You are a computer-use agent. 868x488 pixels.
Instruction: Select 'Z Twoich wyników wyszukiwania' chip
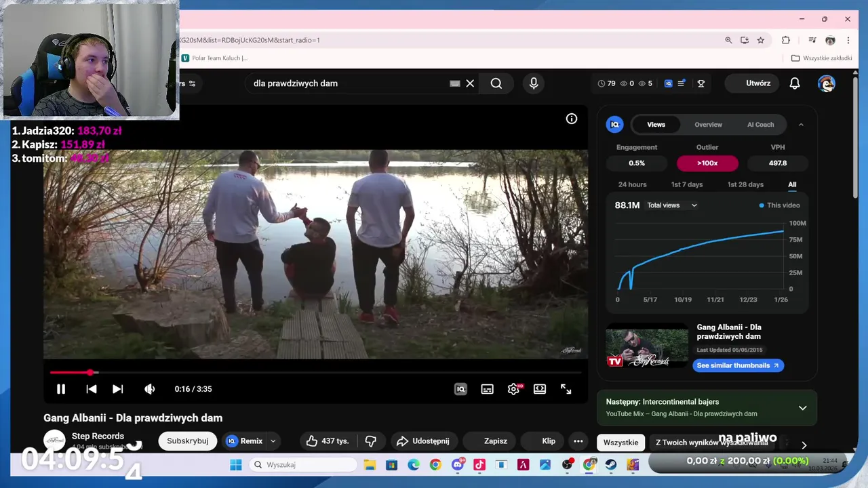pos(711,442)
